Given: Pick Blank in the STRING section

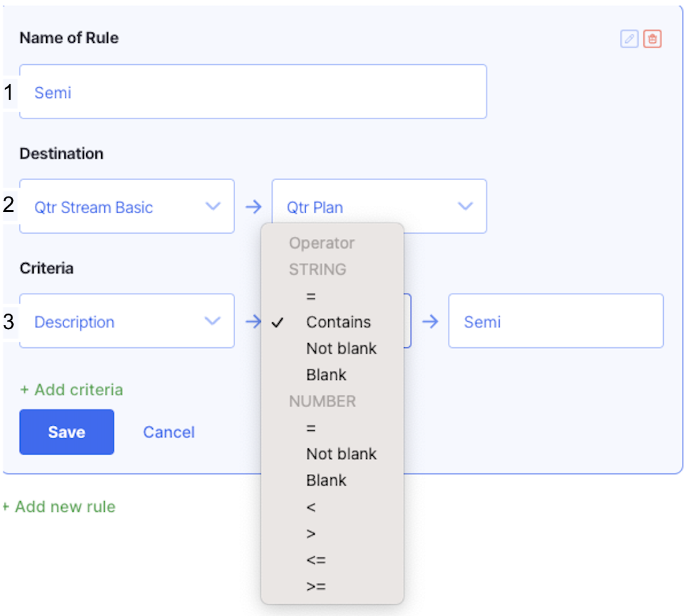Looking at the screenshot, I should [326, 375].
